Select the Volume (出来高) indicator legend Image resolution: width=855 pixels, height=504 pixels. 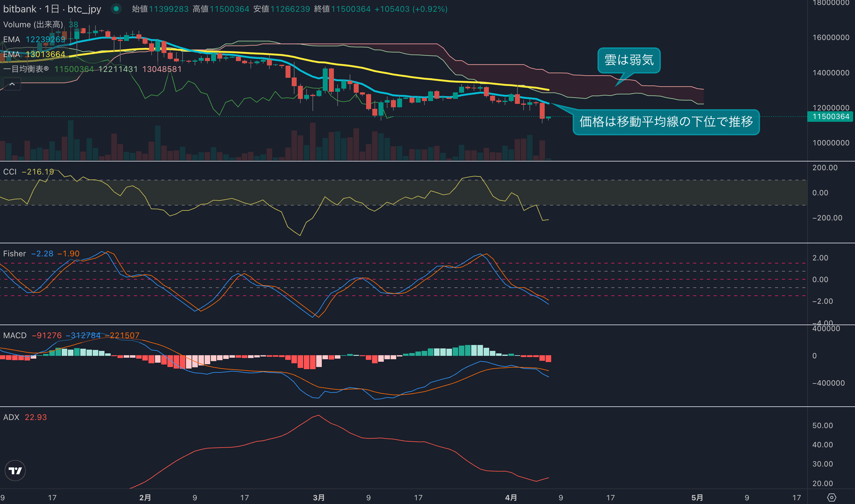pos(33,24)
